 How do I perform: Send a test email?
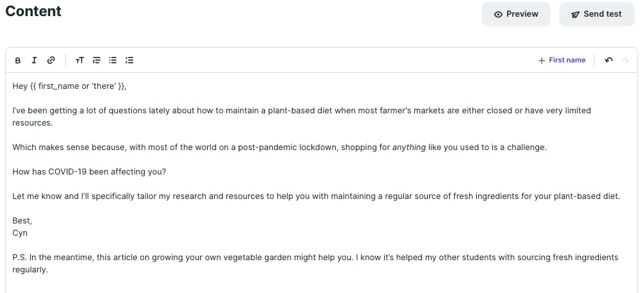(596, 14)
